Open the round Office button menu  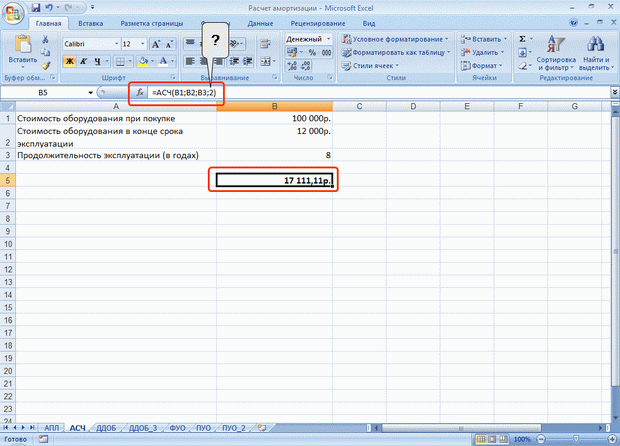(x=13, y=13)
